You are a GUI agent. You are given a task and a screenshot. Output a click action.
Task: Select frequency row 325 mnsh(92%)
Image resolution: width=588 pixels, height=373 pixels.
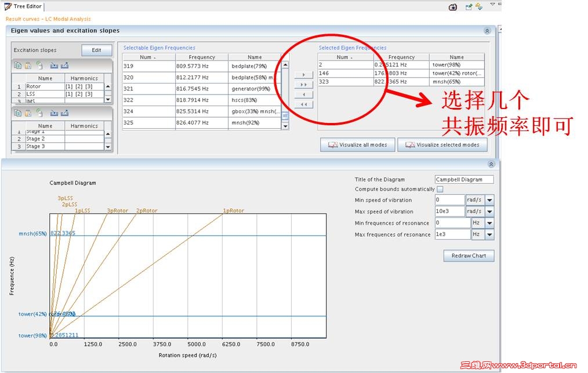pos(202,122)
